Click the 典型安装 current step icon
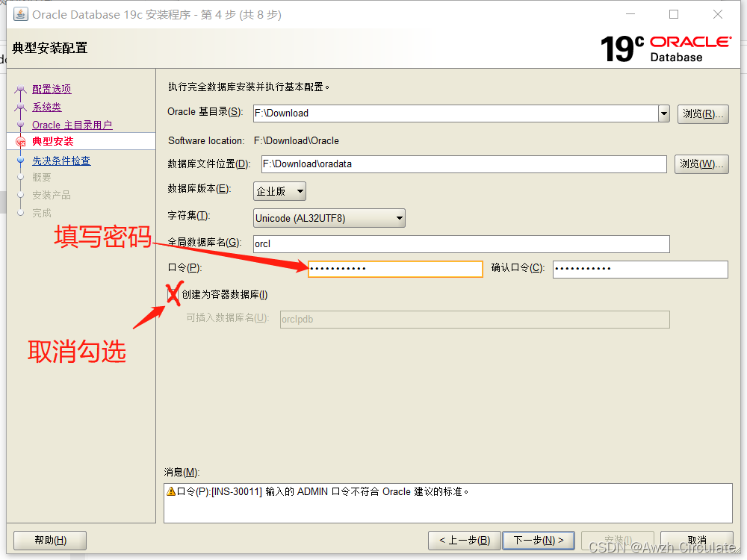This screenshot has width=747, height=560. click(22, 140)
